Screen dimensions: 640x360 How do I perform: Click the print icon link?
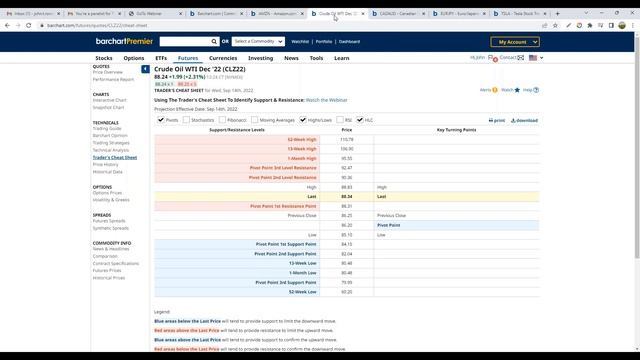coord(497,120)
